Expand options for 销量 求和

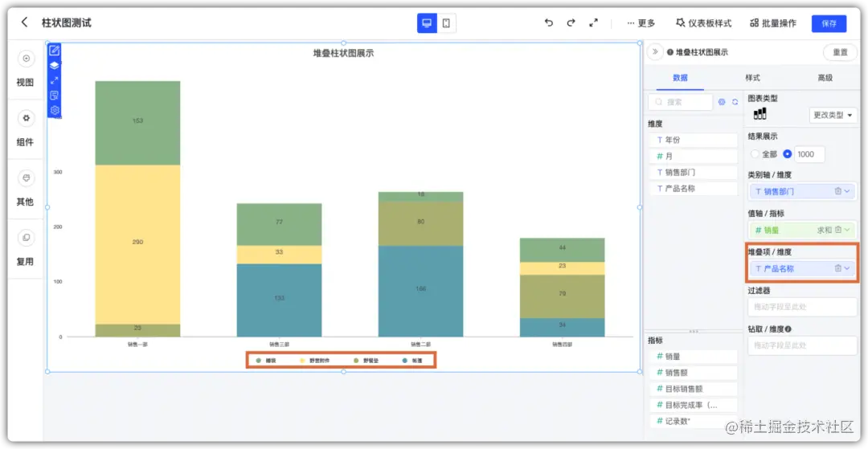847,230
